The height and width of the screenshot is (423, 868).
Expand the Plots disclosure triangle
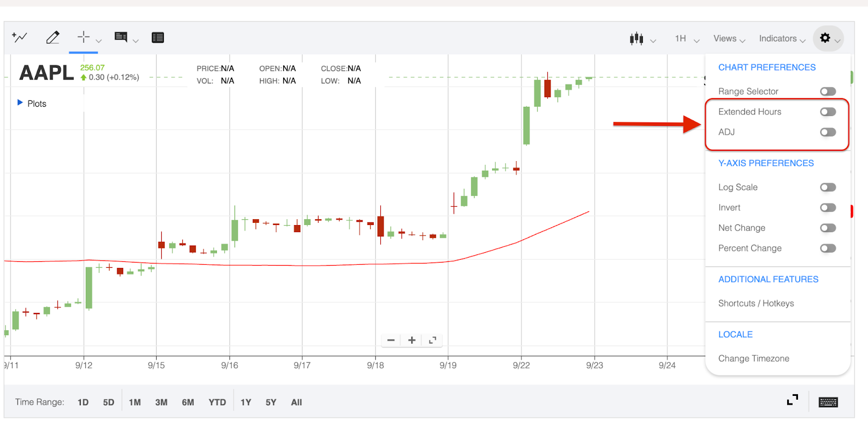pyautogui.click(x=20, y=102)
